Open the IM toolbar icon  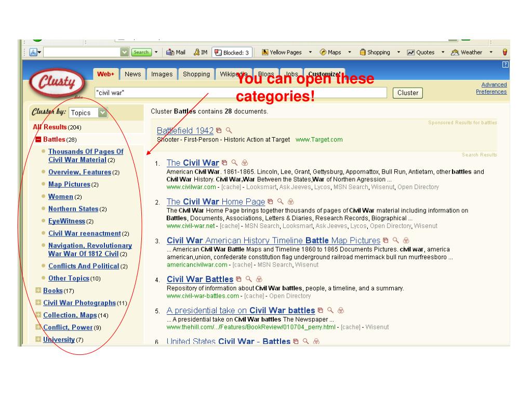pyautogui.click(x=200, y=52)
